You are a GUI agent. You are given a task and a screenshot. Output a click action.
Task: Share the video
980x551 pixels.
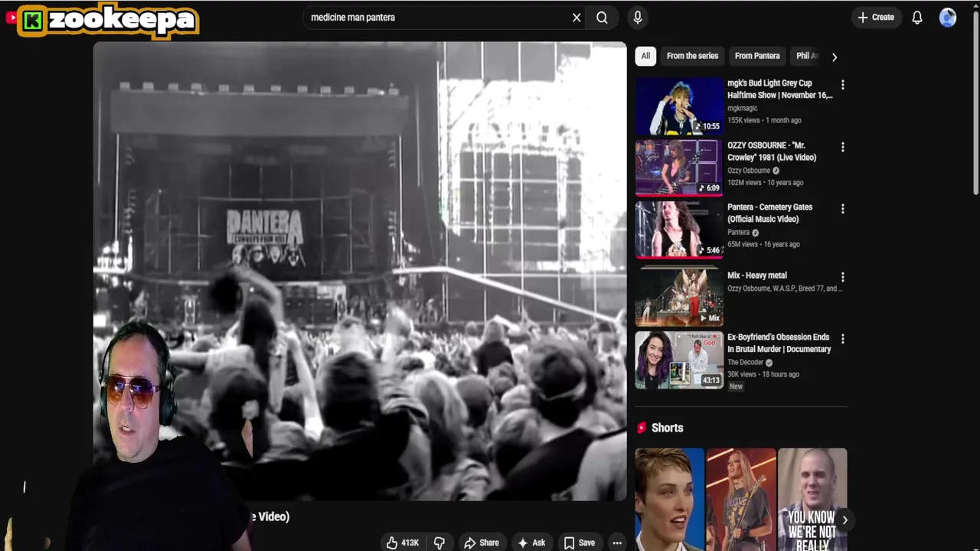[x=482, y=543]
